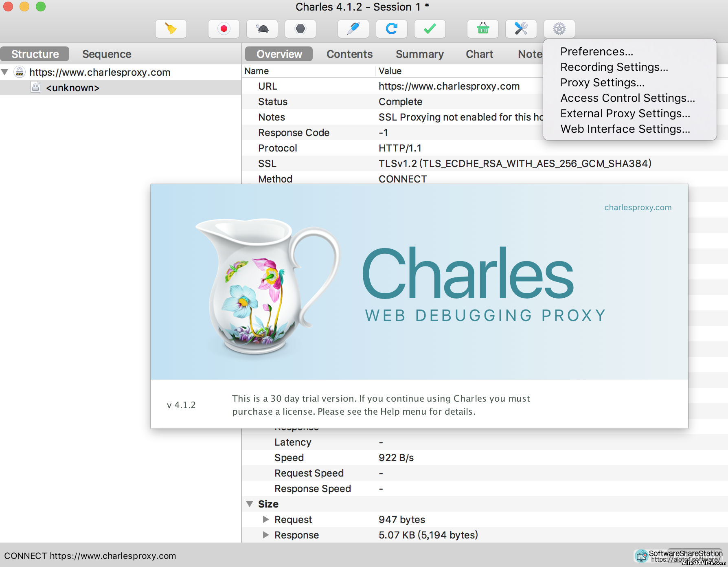Viewport: 728px width, 567px height.
Task: Click the broom Clear Session icon
Action: (171, 29)
